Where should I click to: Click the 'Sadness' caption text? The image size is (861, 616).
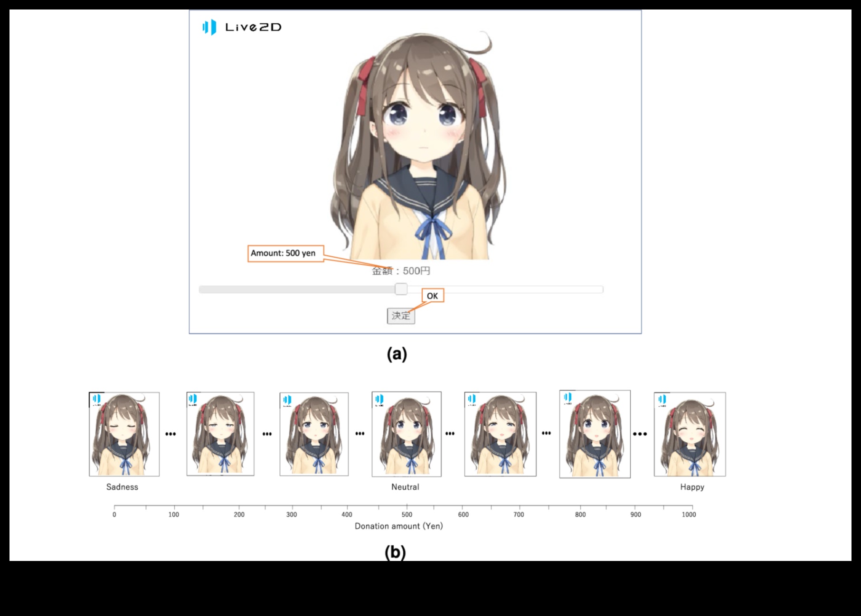pos(122,487)
